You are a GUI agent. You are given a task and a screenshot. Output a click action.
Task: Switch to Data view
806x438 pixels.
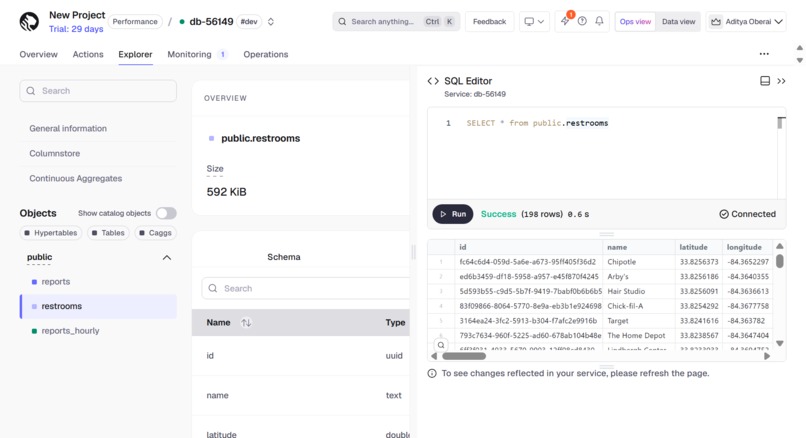(678, 22)
